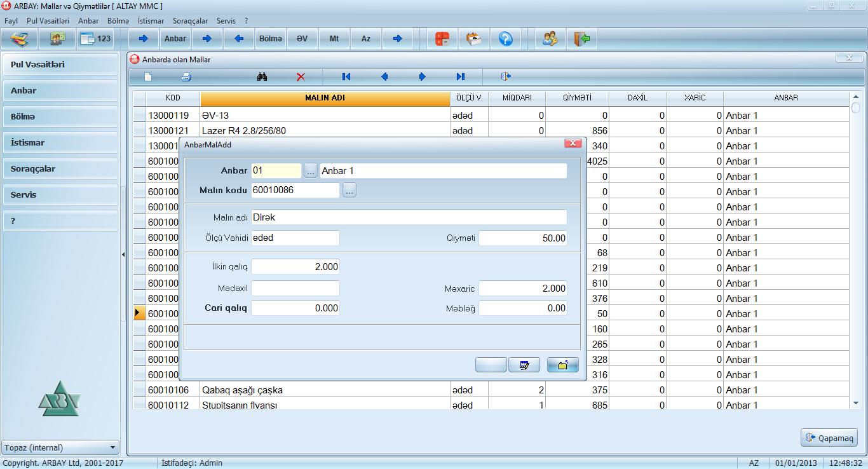
Task: Select row Qabaq aşağı çaşka
Action: point(491,390)
